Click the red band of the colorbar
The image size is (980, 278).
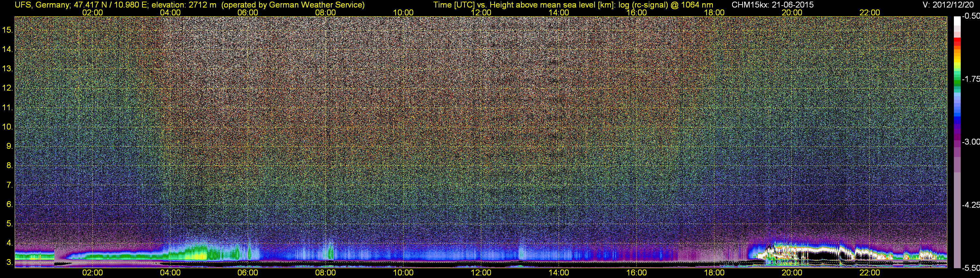tap(957, 42)
